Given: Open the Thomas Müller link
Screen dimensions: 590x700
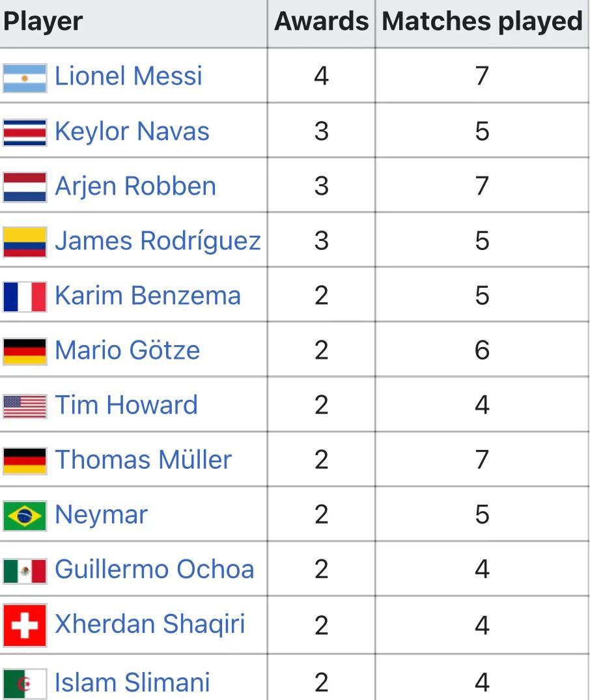Looking at the screenshot, I should click(143, 460).
